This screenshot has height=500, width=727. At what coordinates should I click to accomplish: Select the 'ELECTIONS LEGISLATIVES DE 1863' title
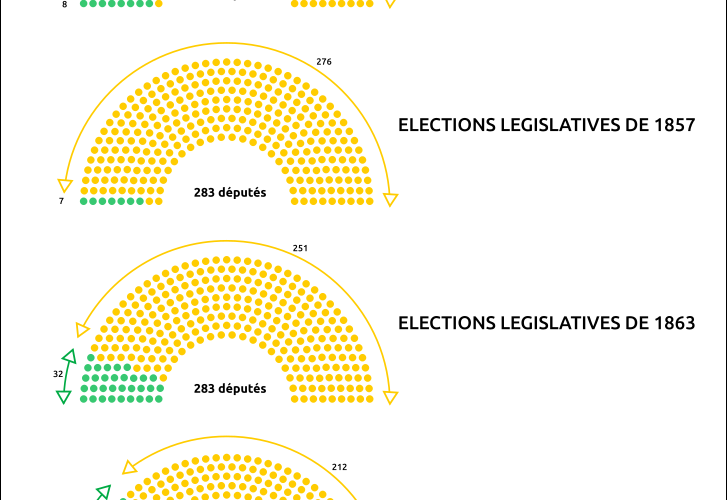[x=547, y=323]
